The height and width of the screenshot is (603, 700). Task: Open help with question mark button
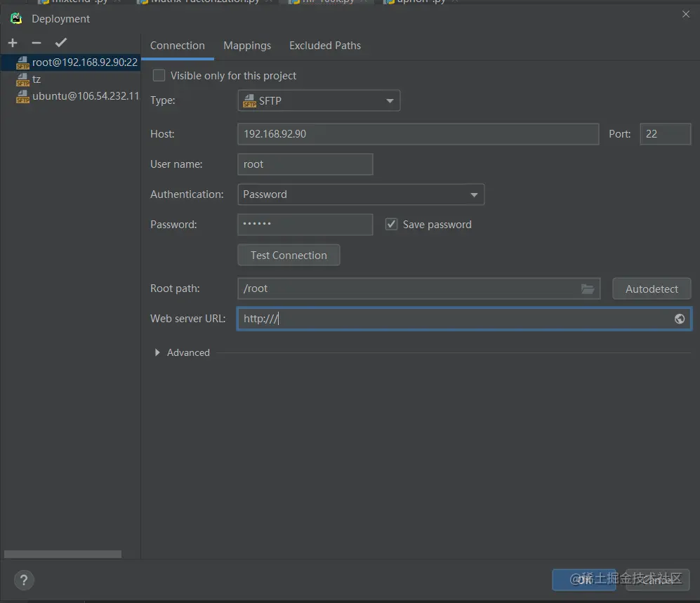(24, 581)
